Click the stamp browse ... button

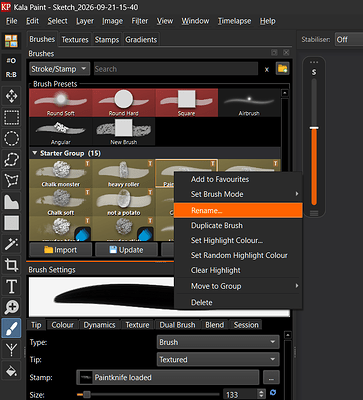point(271,377)
